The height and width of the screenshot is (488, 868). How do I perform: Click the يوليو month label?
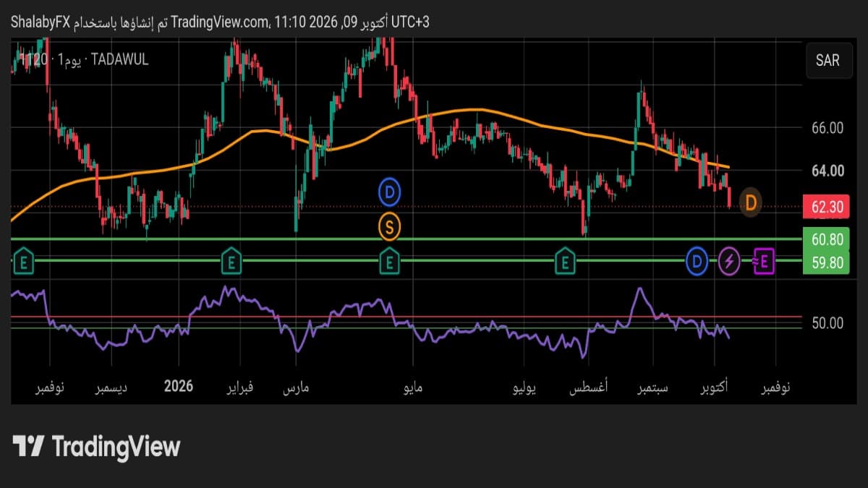click(x=524, y=388)
